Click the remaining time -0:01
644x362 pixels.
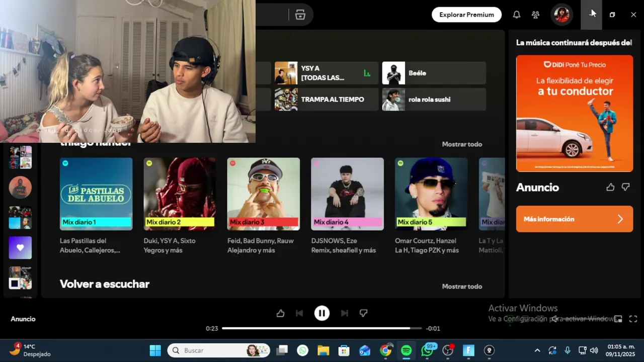point(433,328)
